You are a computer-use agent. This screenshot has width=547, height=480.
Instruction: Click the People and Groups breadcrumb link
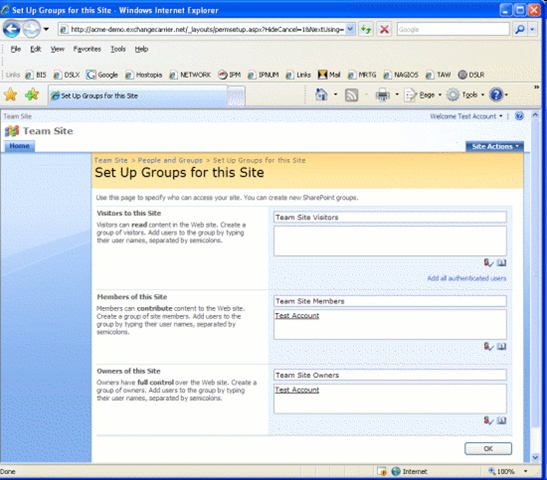(170, 160)
